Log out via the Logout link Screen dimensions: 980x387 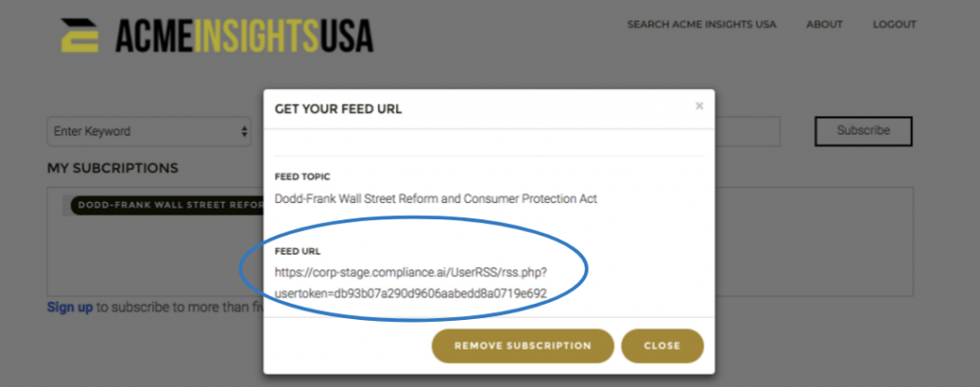pos(895,24)
